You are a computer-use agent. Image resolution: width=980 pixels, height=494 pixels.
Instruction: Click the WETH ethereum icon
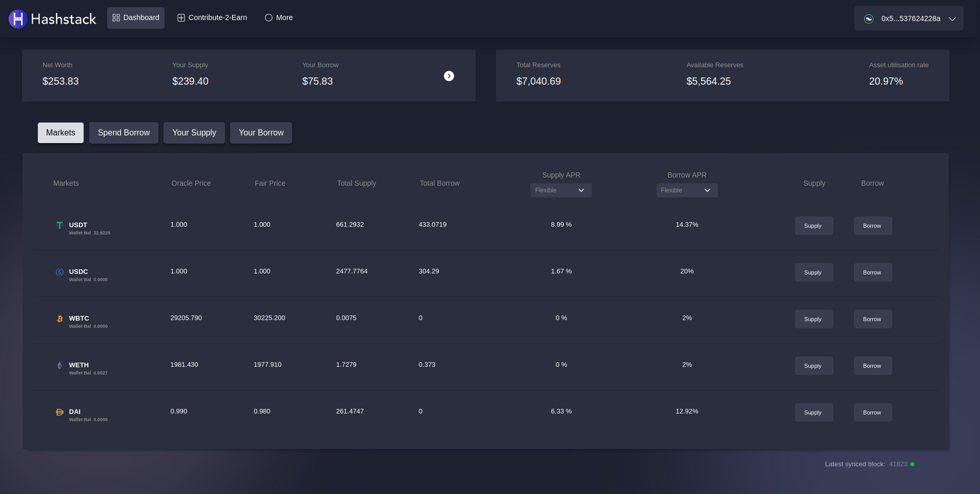point(59,365)
